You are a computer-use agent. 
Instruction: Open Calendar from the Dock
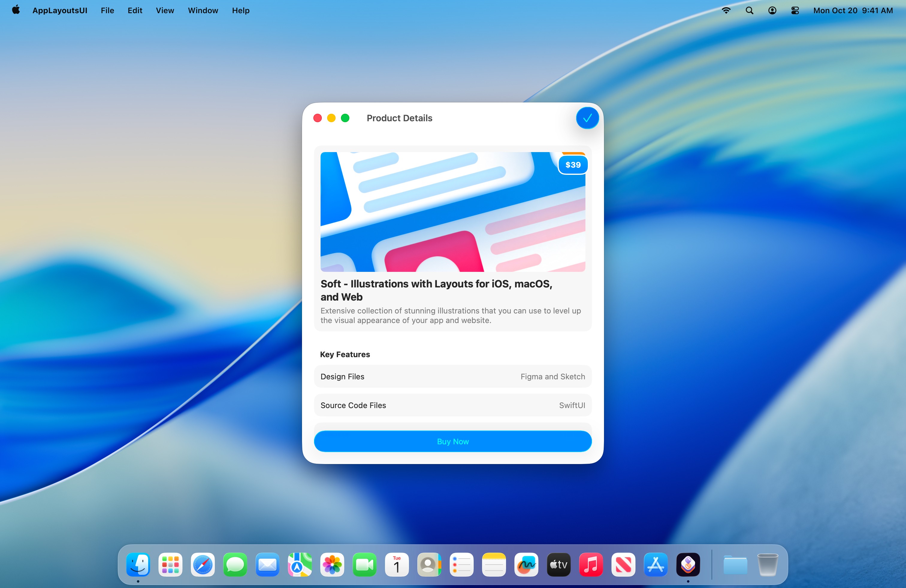(397, 564)
